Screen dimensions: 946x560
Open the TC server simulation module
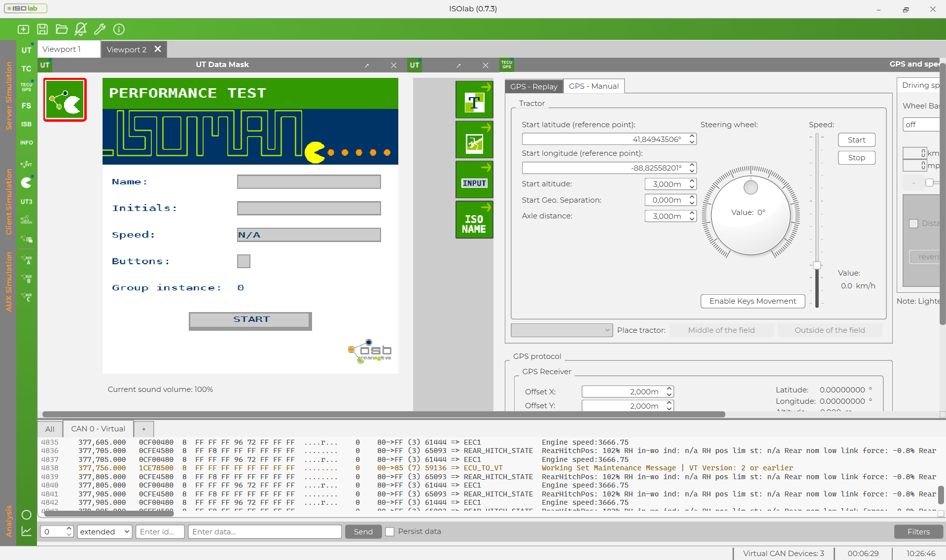pyautogui.click(x=27, y=69)
